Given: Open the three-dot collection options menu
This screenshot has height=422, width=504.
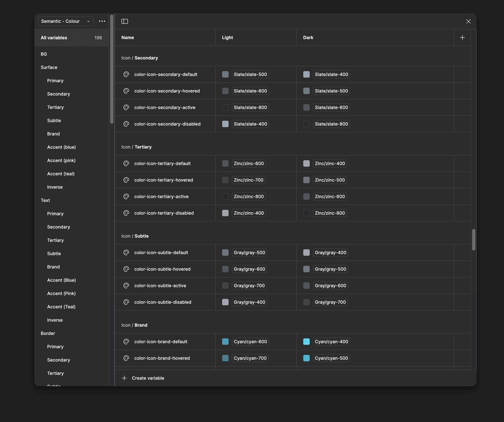Looking at the screenshot, I should pyautogui.click(x=102, y=21).
